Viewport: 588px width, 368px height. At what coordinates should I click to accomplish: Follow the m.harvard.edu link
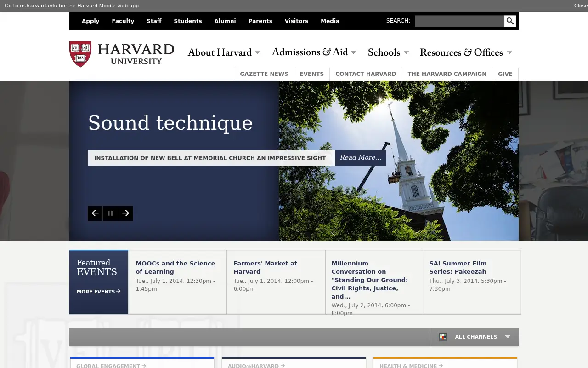tap(39, 6)
